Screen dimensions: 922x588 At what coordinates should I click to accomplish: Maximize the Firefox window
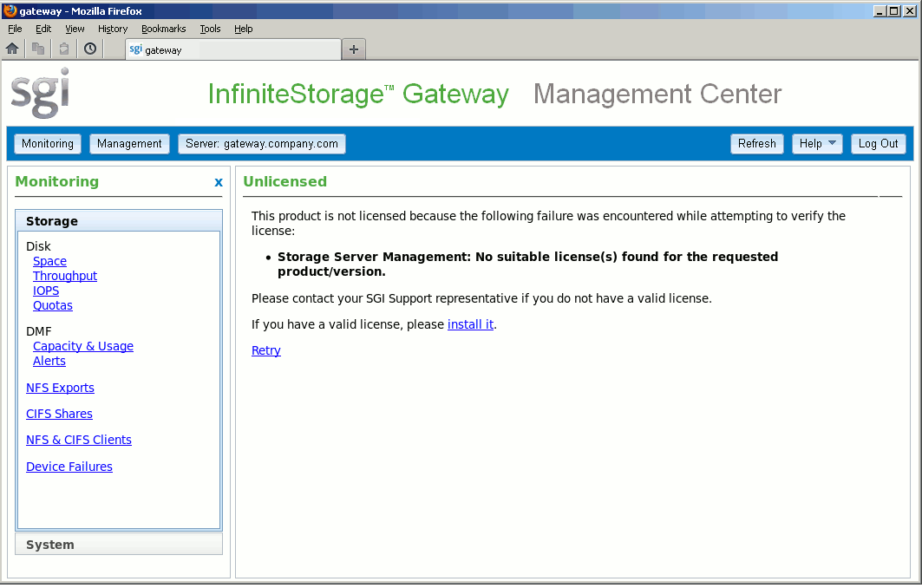(893, 10)
